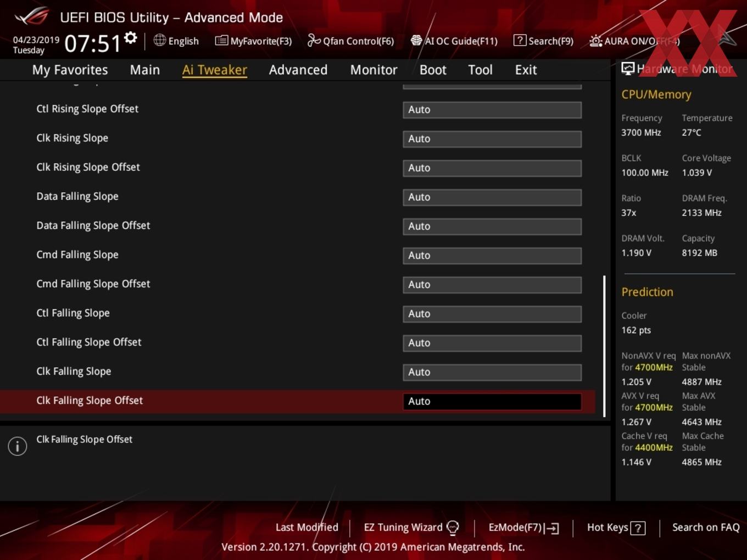Open Ctl Falling Slope Auto field

pyautogui.click(x=492, y=313)
